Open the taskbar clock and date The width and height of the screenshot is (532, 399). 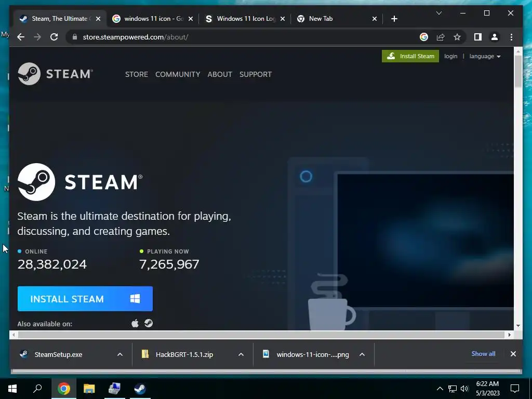point(487,389)
